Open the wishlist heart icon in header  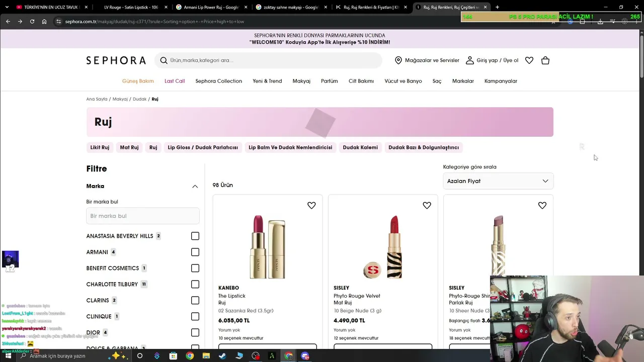[529, 60]
